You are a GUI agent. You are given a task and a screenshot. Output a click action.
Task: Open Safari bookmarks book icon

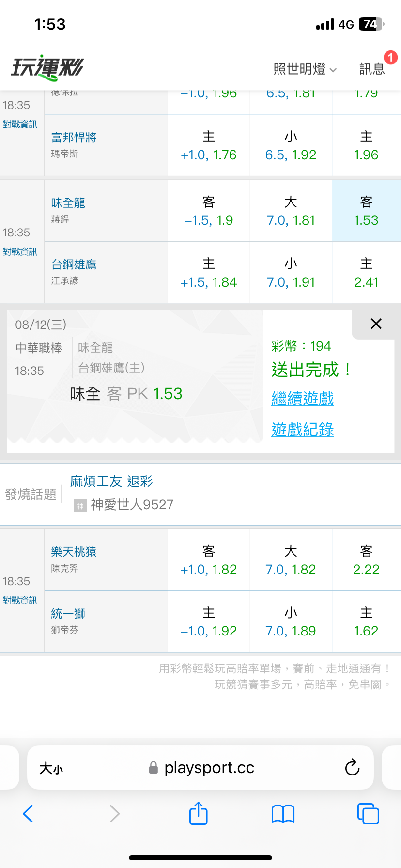[x=283, y=814]
